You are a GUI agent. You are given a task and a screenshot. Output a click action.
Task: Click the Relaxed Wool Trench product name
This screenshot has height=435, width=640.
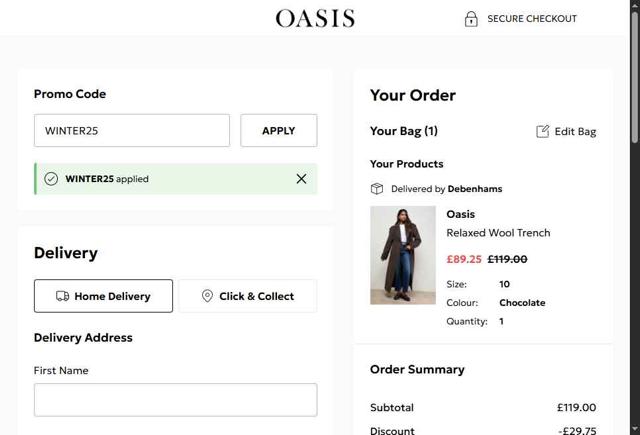[498, 233]
